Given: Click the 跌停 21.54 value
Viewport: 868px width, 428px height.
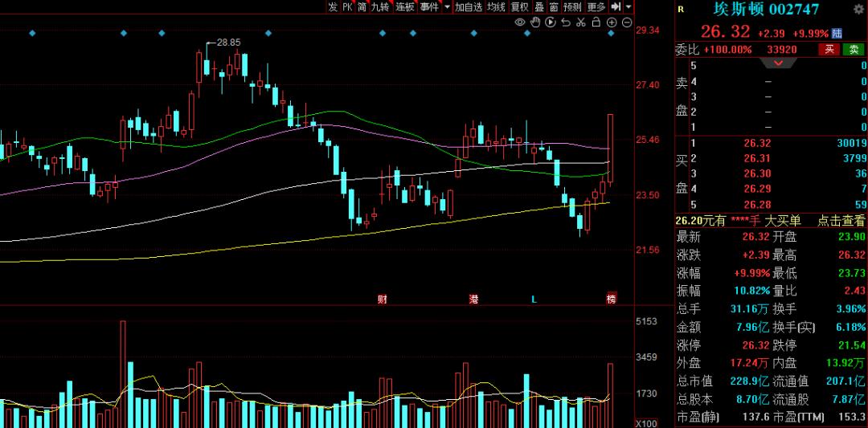Looking at the screenshot, I should (852, 345).
